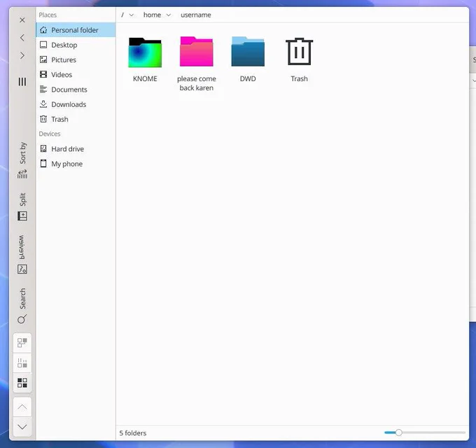Open Trash in the sidebar
476x448 pixels.
click(x=76, y=119)
